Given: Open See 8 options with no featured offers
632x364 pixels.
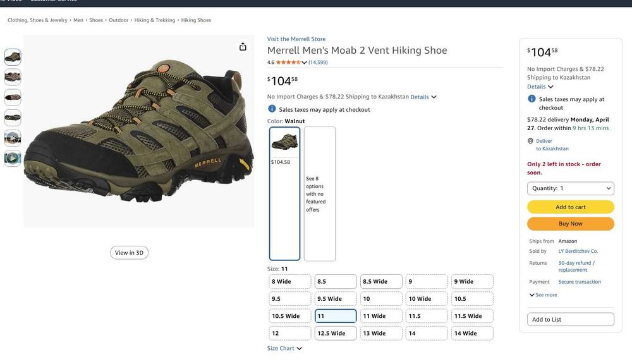Looking at the screenshot, I should (x=320, y=193).
